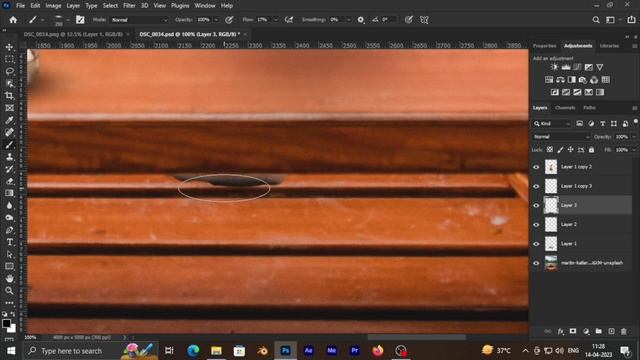The width and height of the screenshot is (640, 360).
Task: Hide Layer 3
Action: coord(536,205)
